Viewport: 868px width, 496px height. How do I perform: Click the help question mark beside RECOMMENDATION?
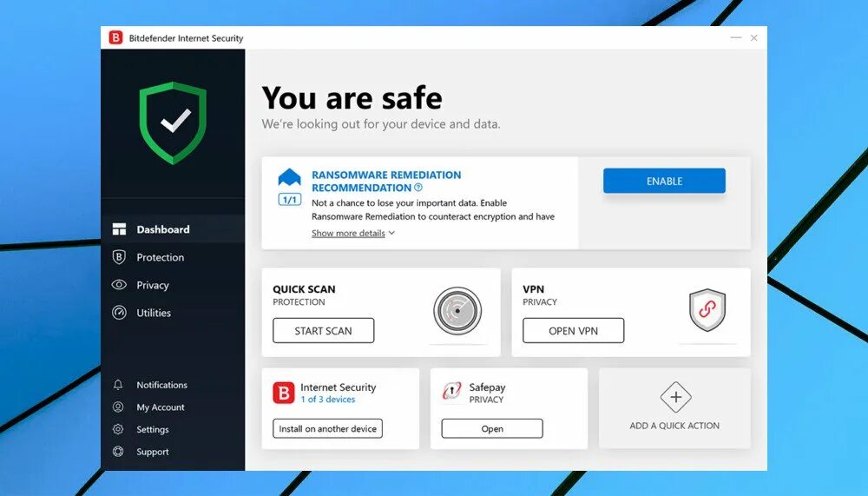pos(418,188)
